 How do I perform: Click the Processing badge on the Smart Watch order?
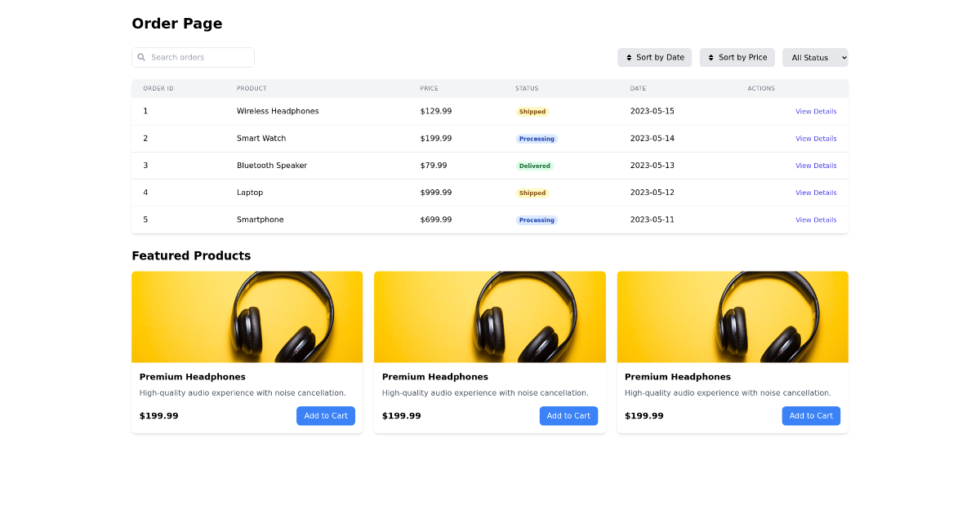coord(537,138)
